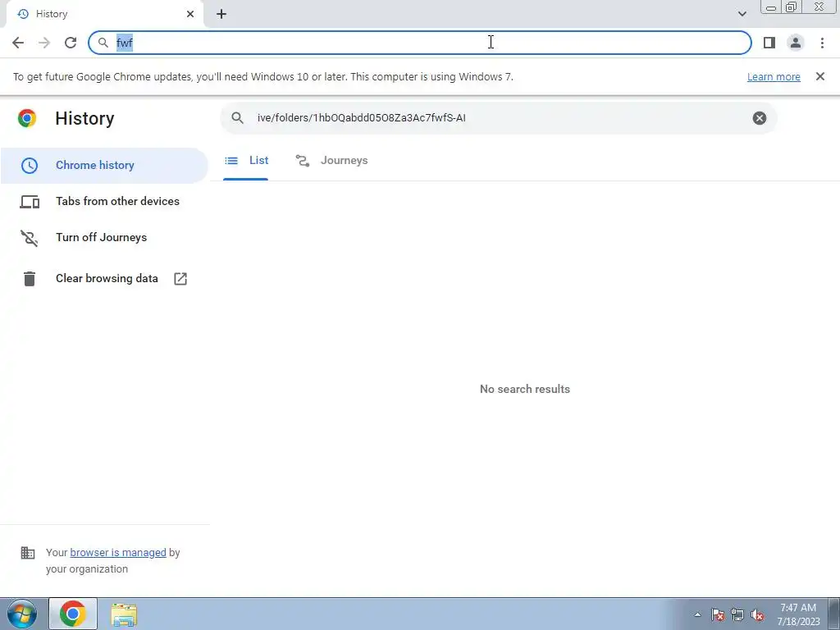Go back using the browser back arrow
Viewport: 840px width, 630px height.
18,43
